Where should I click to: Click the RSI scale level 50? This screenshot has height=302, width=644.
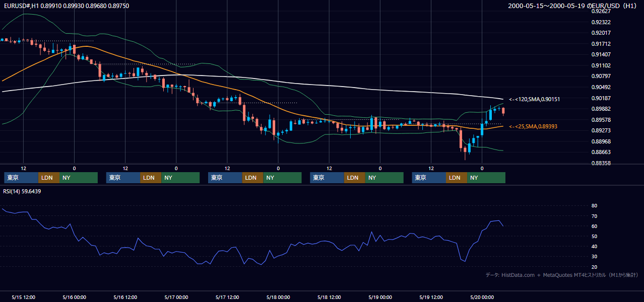click(x=594, y=236)
